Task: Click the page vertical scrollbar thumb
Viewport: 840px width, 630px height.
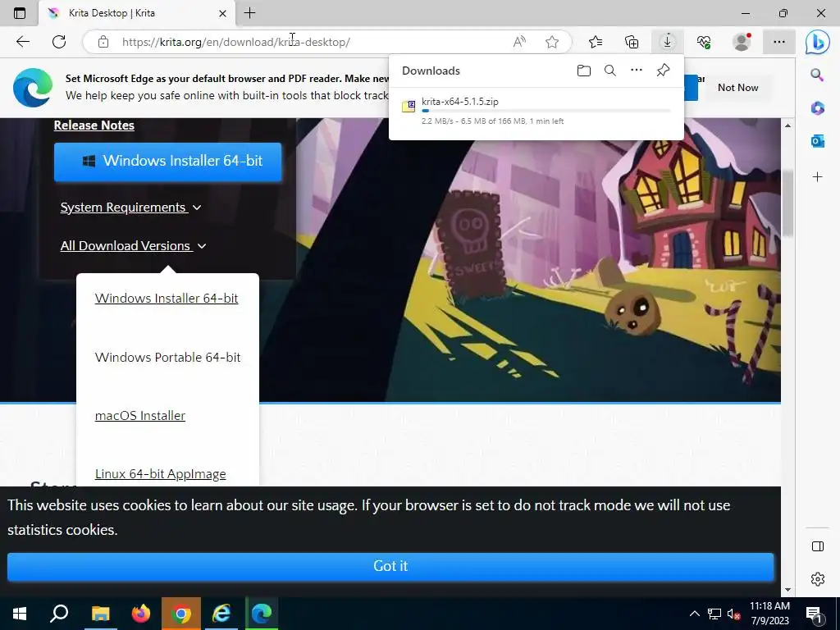Action: pyautogui.click(x=787, y=203)
